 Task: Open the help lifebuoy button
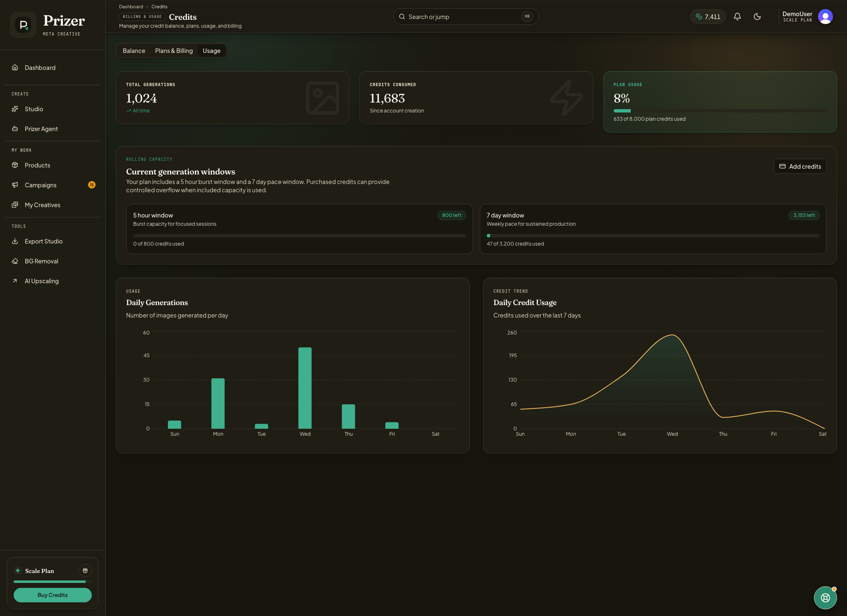[x=825, y=598]
